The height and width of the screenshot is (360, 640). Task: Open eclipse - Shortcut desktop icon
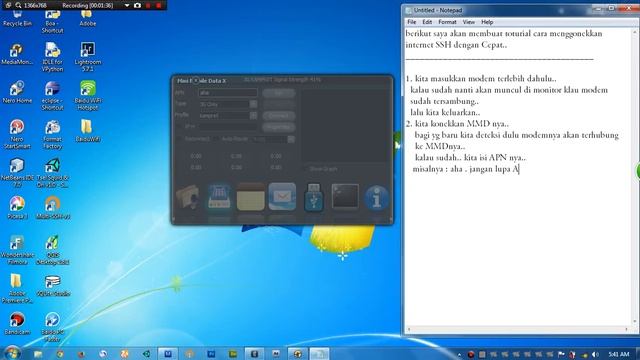point(52,95)
